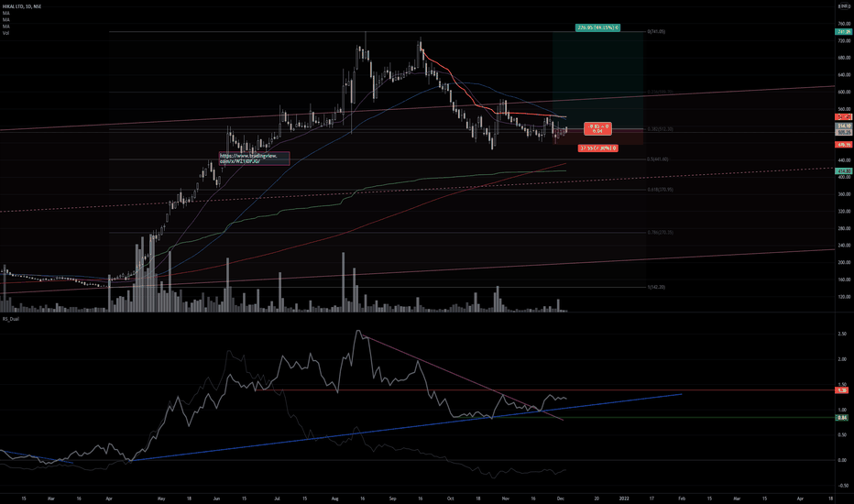This screenshot has height=504, width=854.
Task: Click the Nov label on the time axis
Action: pos(506,499)
